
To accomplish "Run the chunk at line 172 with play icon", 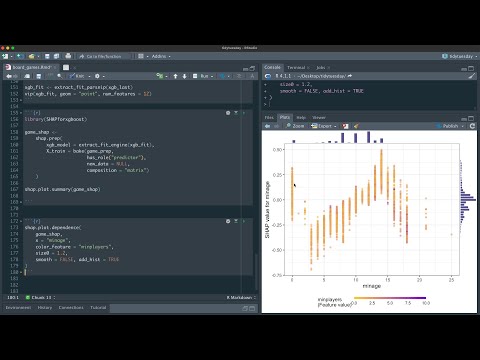I will click(244, 221).
